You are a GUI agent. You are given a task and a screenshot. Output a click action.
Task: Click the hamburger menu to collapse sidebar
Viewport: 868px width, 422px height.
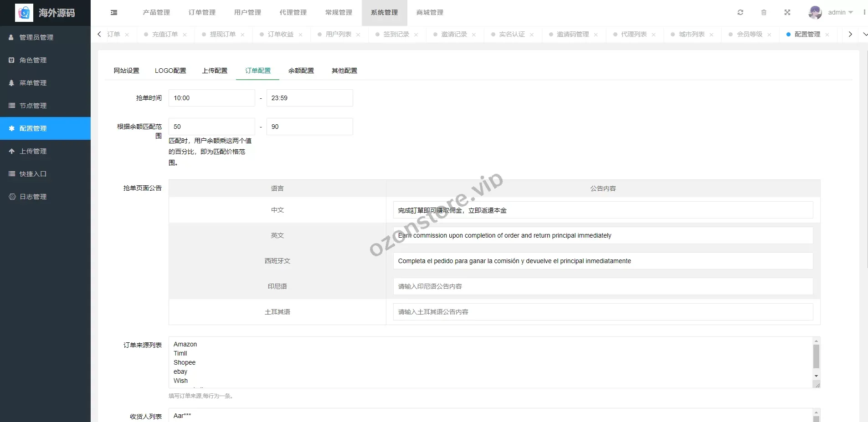pos(113,12)
